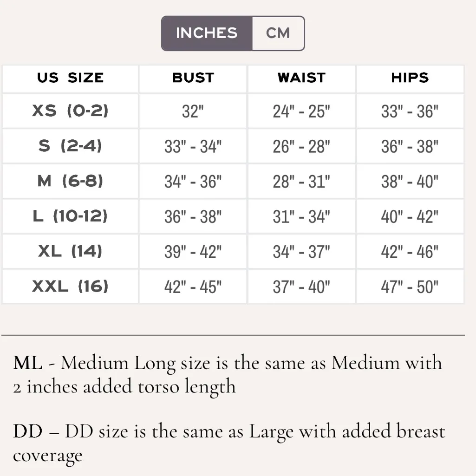The height and width of the screenshot is (476, 476).
Task: Click the XXL hips value 47" - 50"
Action: click(x=410, y=287)
